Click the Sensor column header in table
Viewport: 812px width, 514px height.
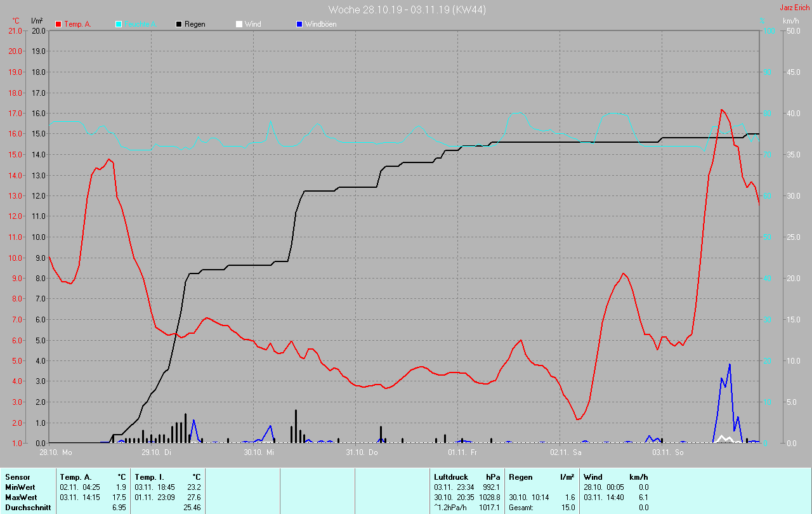pos(17,477)
